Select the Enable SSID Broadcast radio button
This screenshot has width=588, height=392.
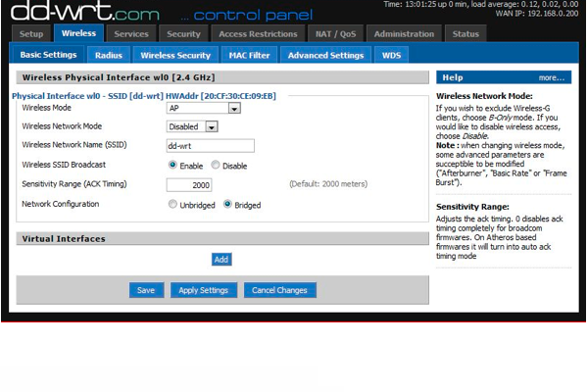click(173, 166)
